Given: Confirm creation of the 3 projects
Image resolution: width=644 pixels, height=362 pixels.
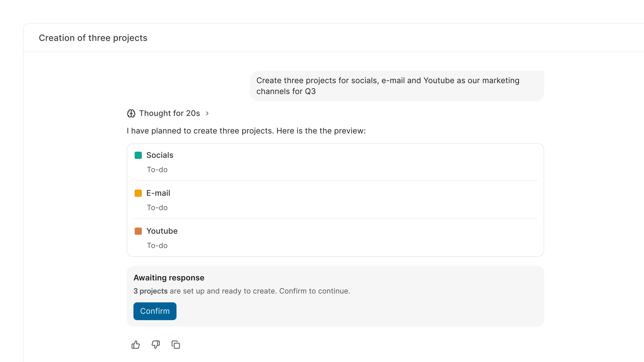Looking at the screenshot, I should [155, 311].
